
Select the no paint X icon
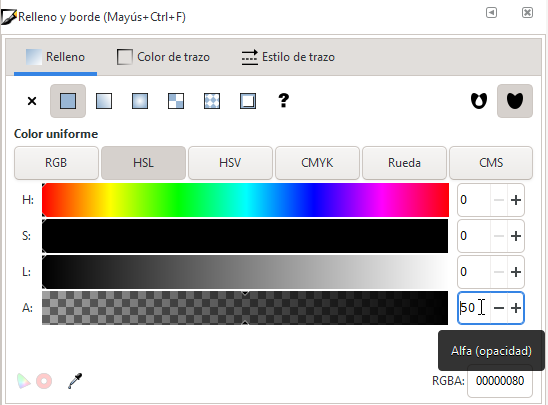point(32,101)
